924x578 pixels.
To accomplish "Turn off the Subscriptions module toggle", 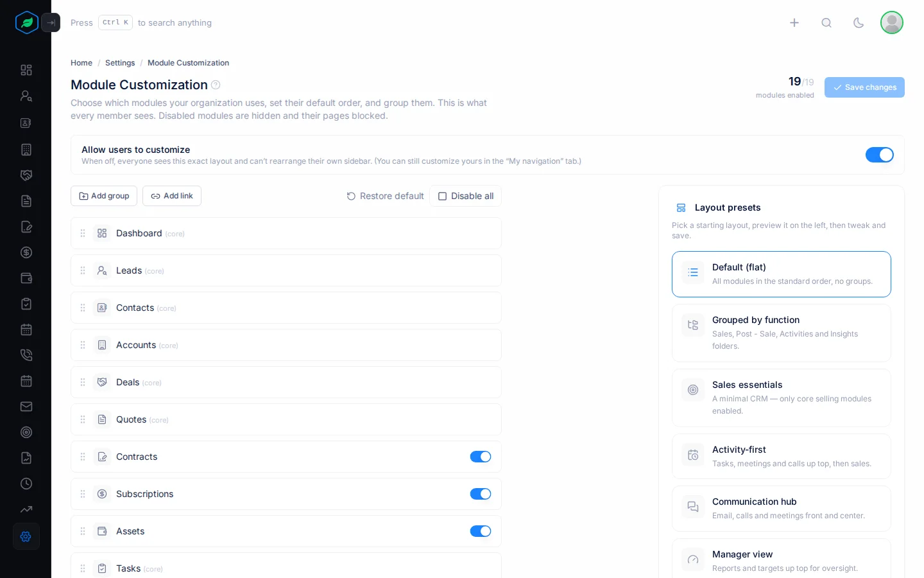I will 481,494.
